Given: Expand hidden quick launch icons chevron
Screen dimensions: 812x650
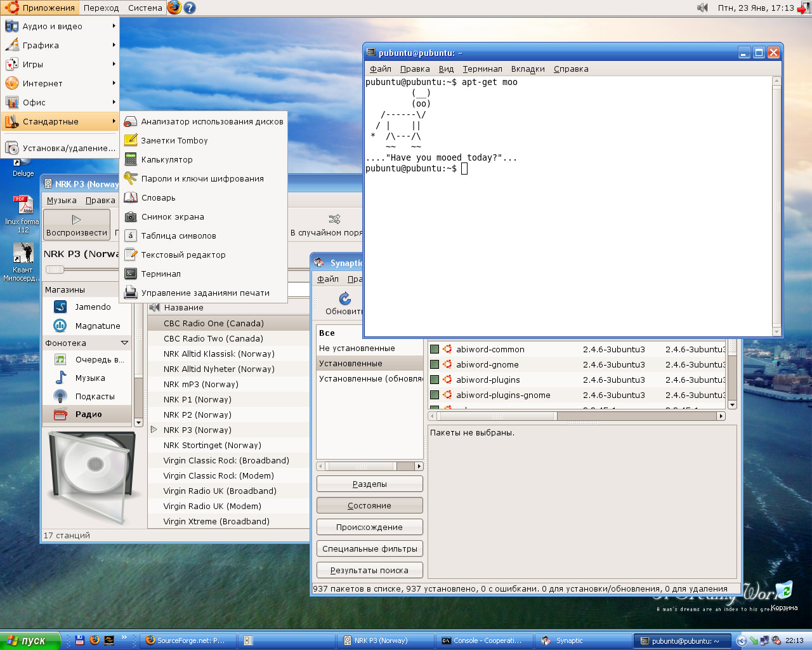Looking at the screenshot, I should pyautogui.click(x=124, y=637).
